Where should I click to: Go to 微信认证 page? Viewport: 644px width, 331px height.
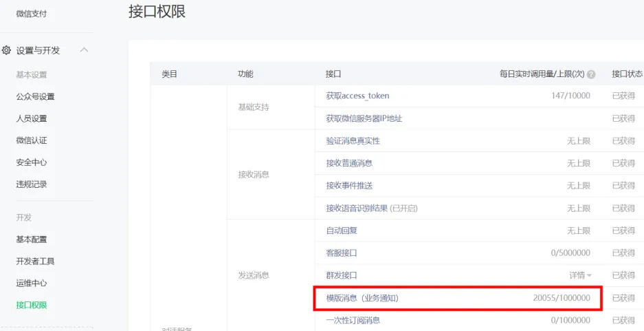(x=31, y=140)
